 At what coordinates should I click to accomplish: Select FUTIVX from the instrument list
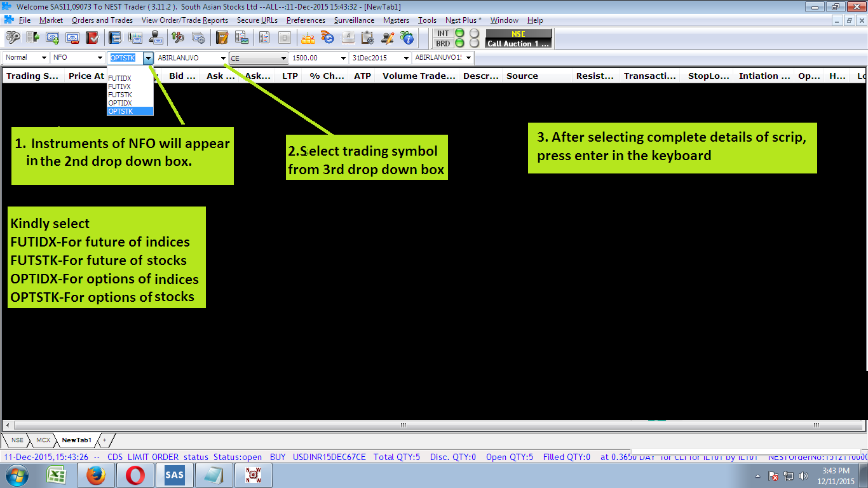[130, 86]
